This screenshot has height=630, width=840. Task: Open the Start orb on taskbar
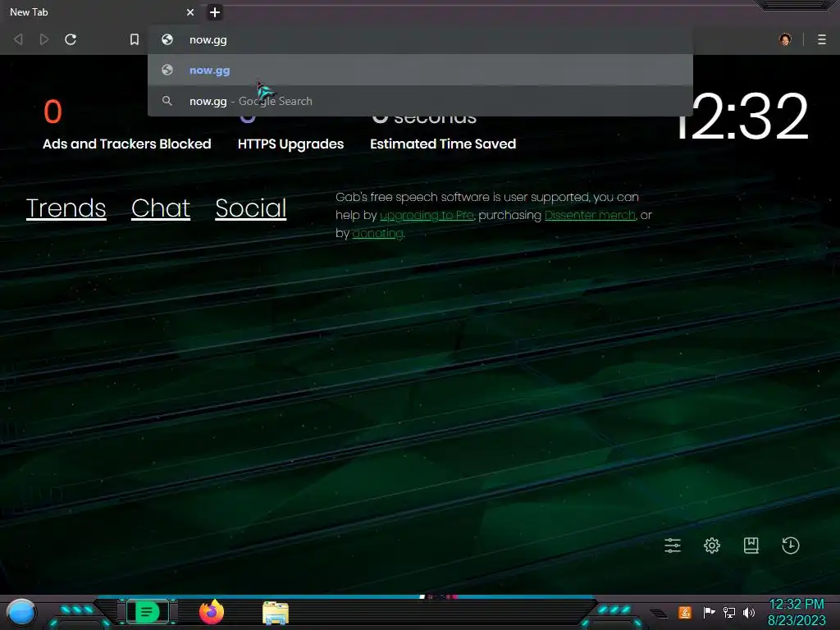tap(21, 613)
